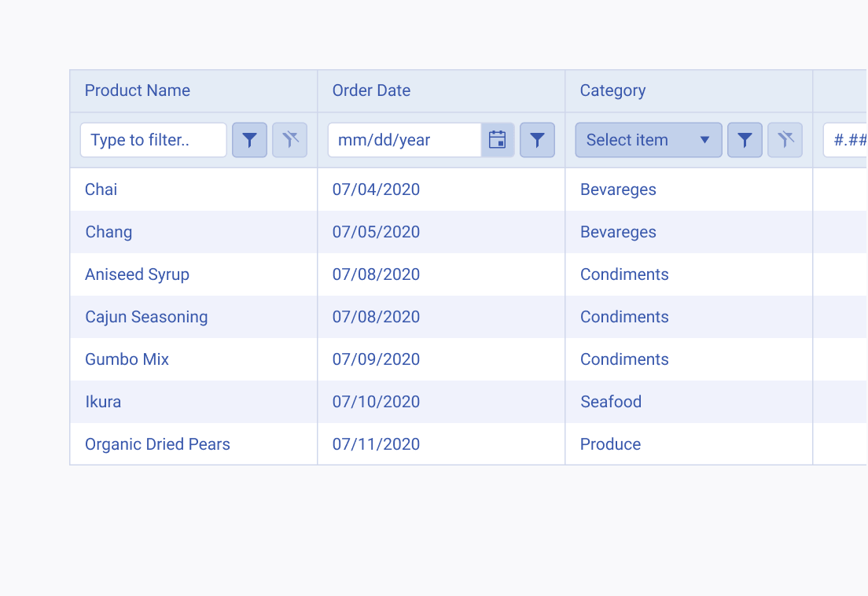Click the 07/04/2020 date cell
868x596 pixels.
(x=441, y=189)
